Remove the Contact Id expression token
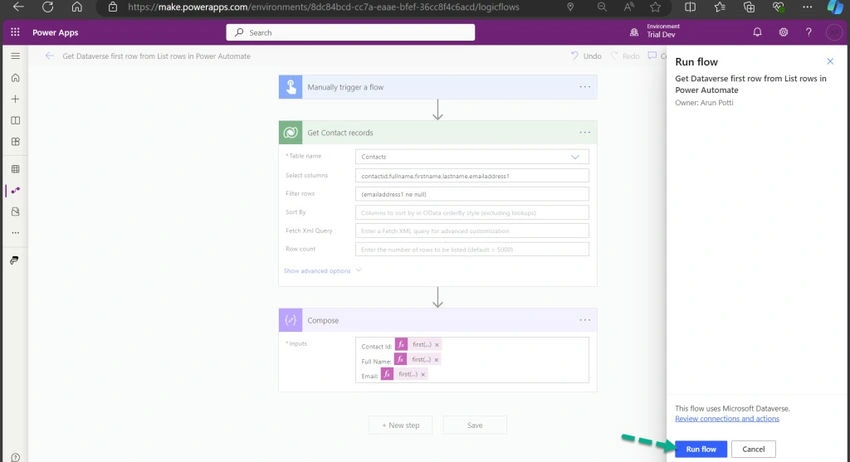 tap(437, 345)
